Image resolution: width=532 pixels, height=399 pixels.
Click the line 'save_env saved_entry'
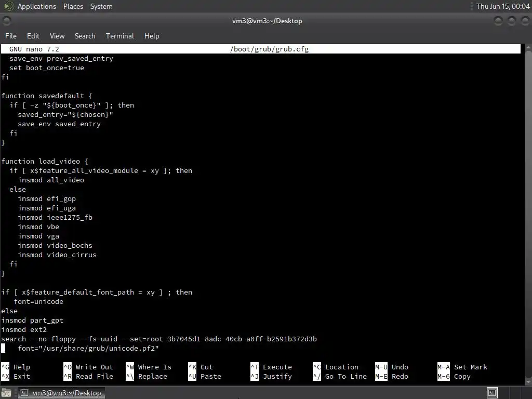tap(59, 124)
